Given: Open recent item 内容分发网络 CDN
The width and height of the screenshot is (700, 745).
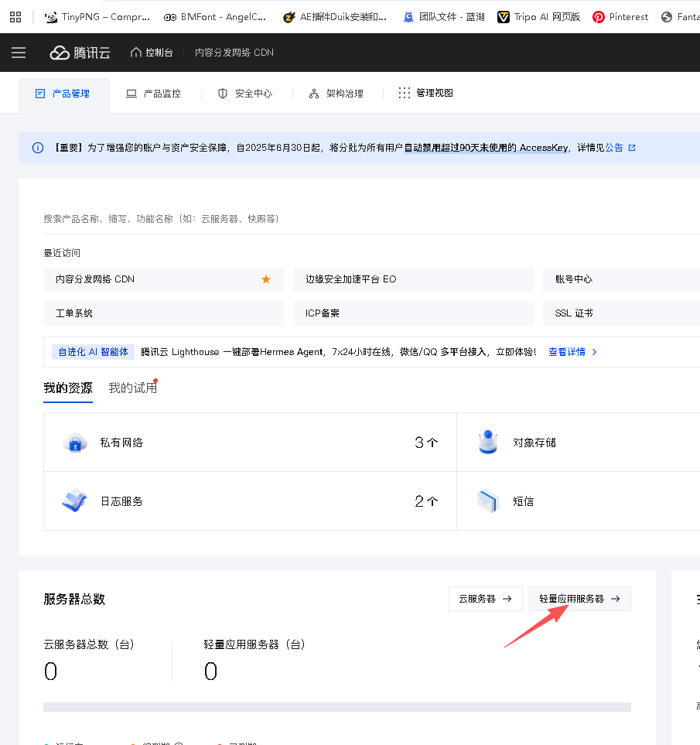Looking at the screenshot, I should tap(163, 279).
